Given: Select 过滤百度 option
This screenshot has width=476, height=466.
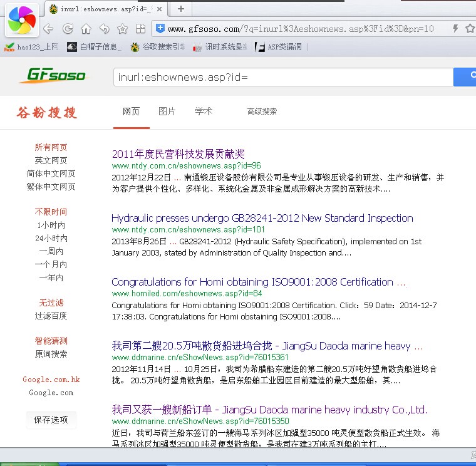Looking at the screenshot, I should pyautogui.click(x=51, y=316).
